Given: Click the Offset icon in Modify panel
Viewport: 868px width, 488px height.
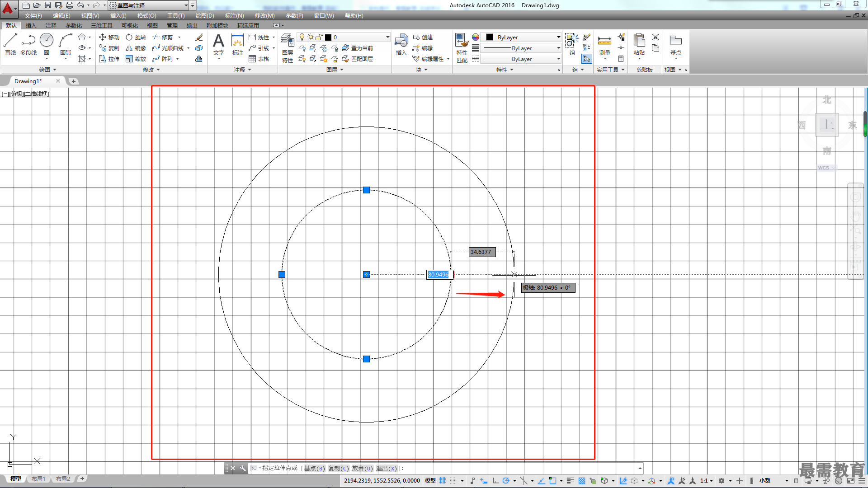Looking at the screenshot, I should (199, 59).
